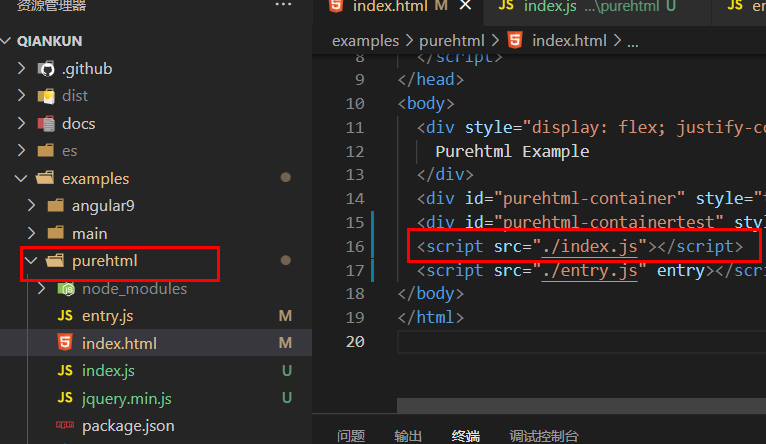
Task: Click the JS icon beside index.js in tree
Action: coord(65,371)
